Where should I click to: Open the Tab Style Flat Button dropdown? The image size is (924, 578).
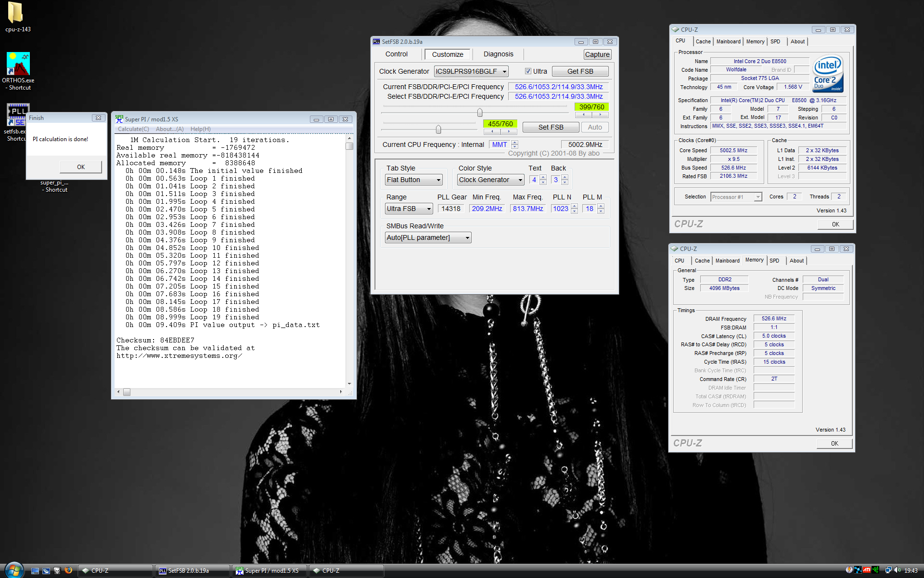[x=413, y=180]
